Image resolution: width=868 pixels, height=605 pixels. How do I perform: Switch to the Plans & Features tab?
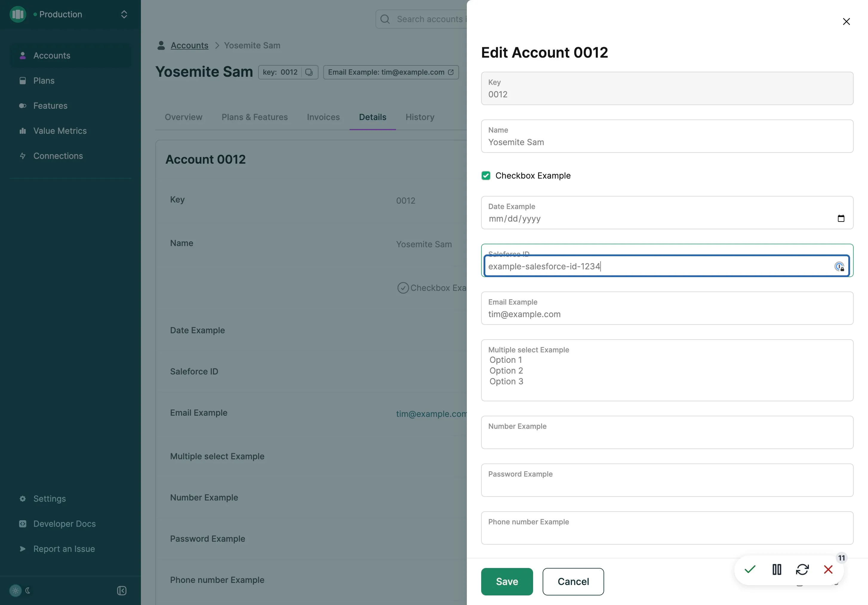pos(254,117)
